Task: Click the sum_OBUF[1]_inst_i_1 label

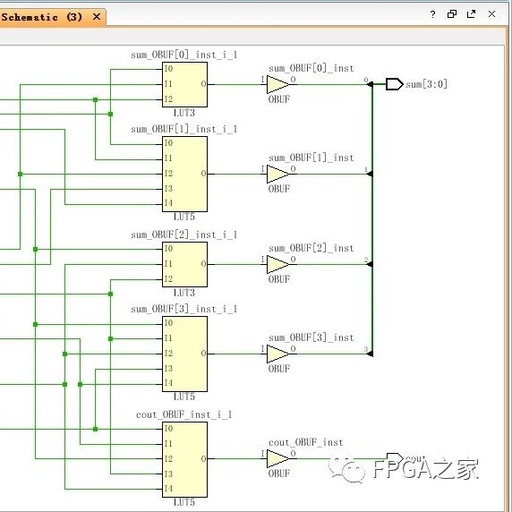Action: [x=184, y=129]
